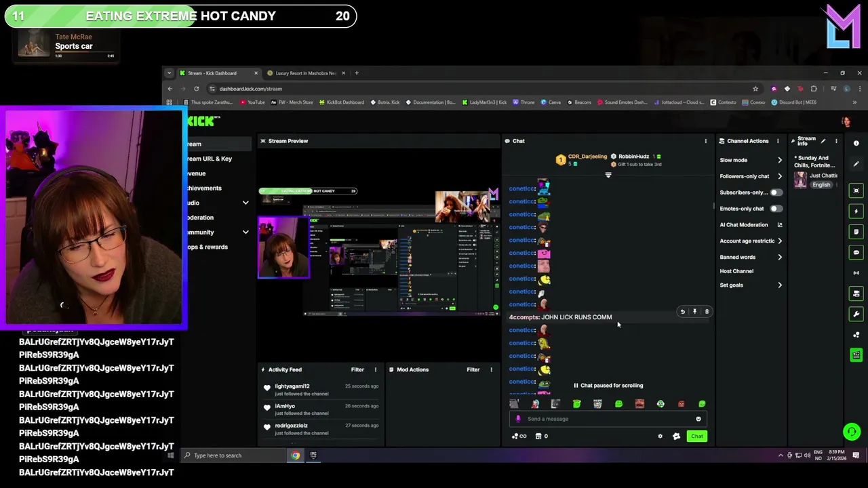Show more bookmarks with overflow chevron
Screen dimensions: 868x488
[x=854, y=102]
